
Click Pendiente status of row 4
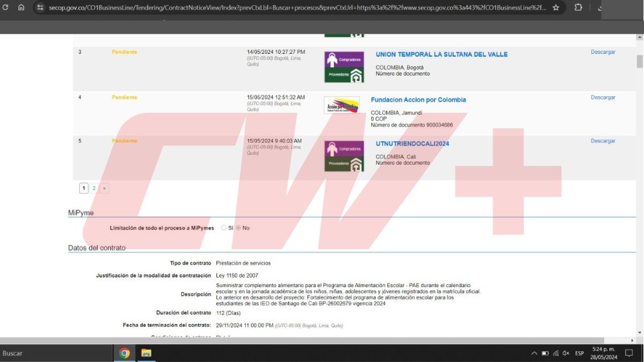point(124,98)
